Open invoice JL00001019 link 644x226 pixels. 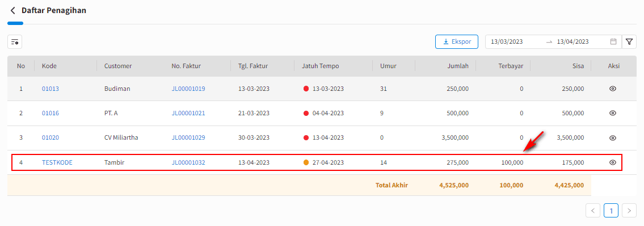click(188, 89)
